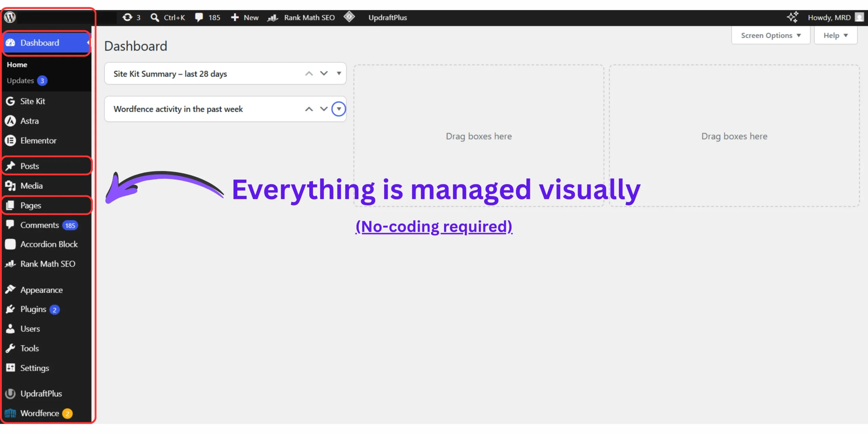Open the Updates submenu item

click(27, 81)
